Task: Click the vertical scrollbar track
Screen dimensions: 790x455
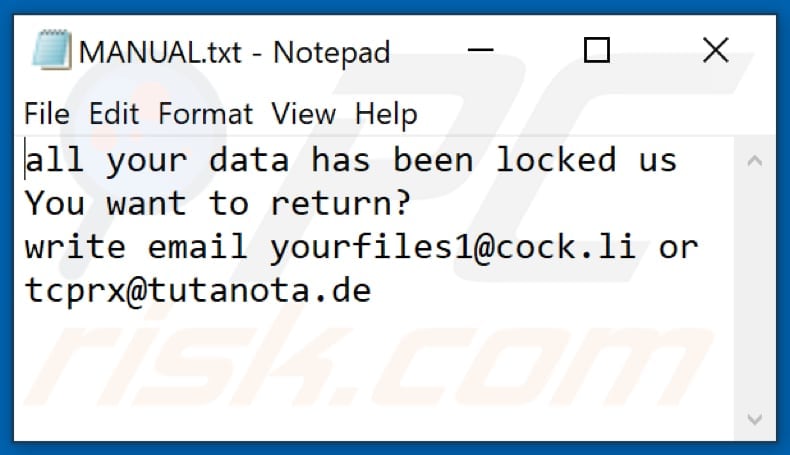Action: click(x=754, y=290)
